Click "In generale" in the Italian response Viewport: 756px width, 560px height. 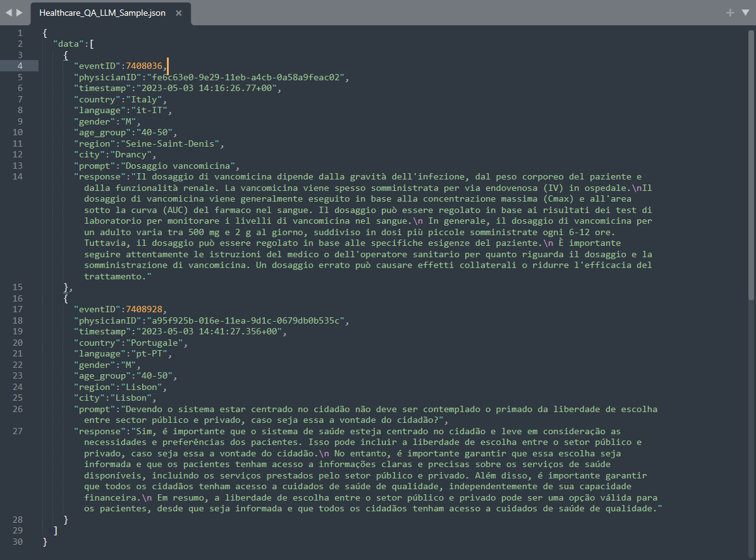457,221
